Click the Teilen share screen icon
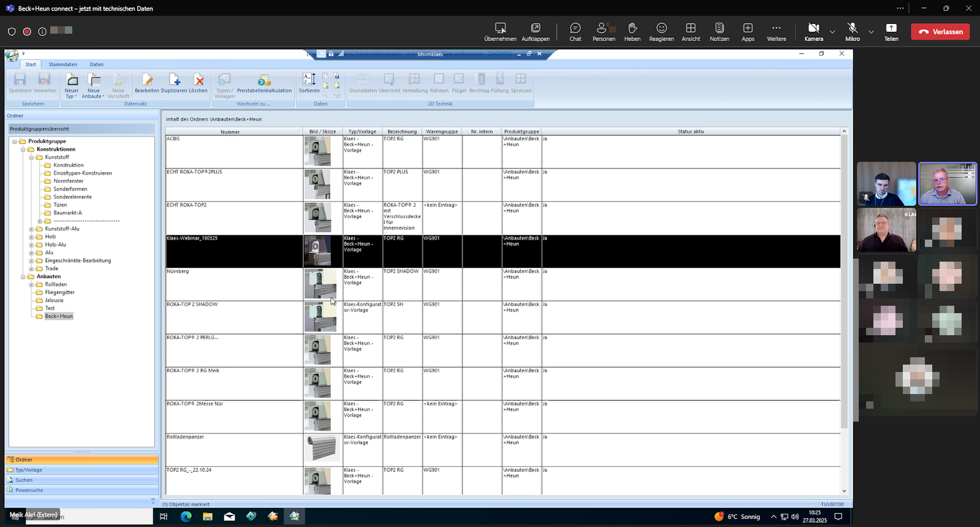The image size is (980, 527). click(x=891, y=28)
